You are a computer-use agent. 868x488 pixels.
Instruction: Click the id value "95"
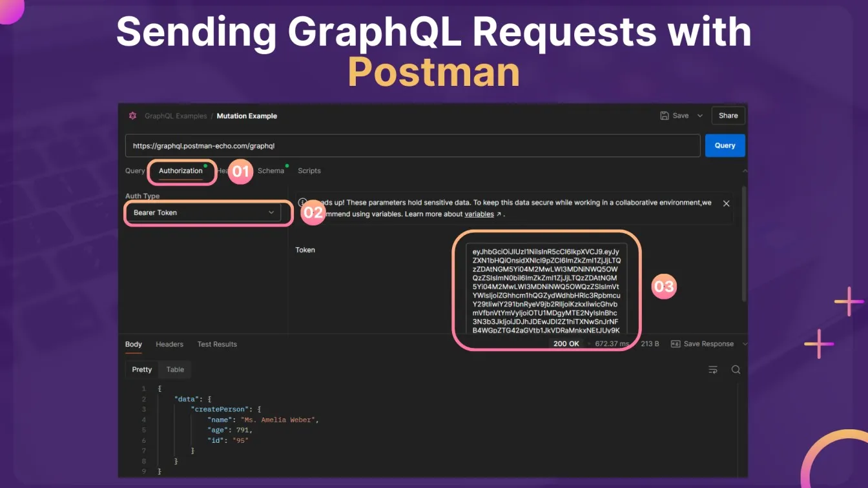click(240, 441)
